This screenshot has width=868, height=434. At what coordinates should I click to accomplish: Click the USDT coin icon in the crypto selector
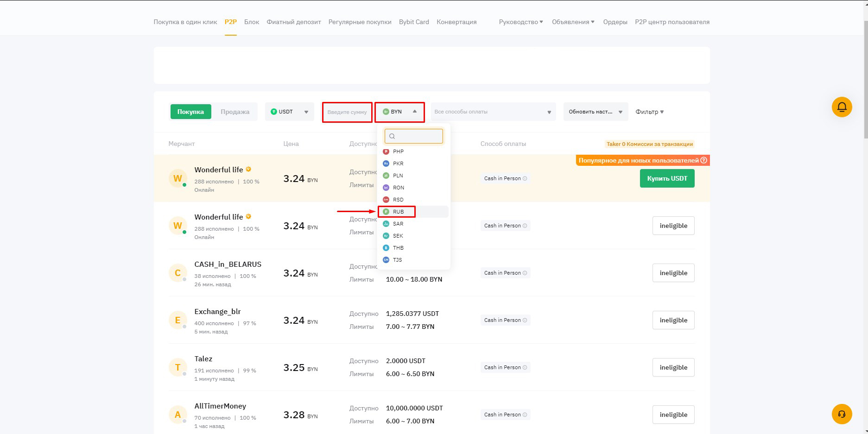coord(273,112)
